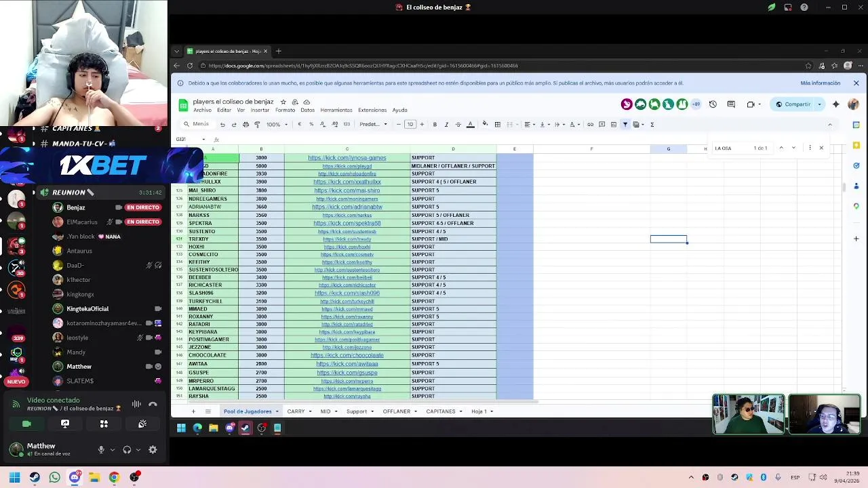The width and height of the screenshot is (868, 488).
Task: Toggle Discord camera on or off
Action: pos(26,424)
